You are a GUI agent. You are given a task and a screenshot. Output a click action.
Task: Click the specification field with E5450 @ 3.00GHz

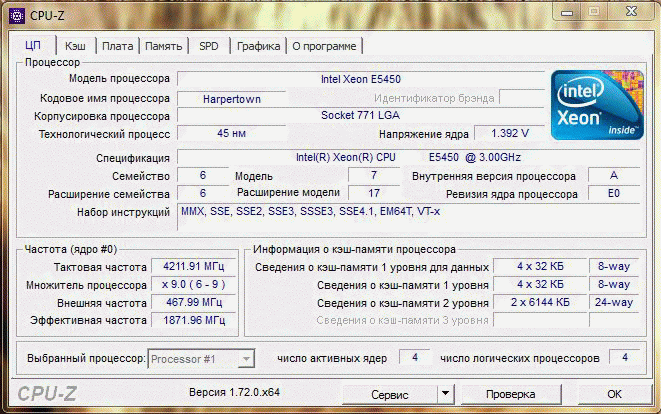[408, 157]
